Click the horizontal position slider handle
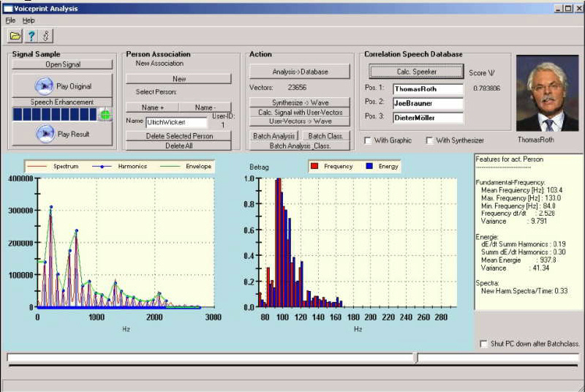The image size is (585, 392). click(416, 358)
